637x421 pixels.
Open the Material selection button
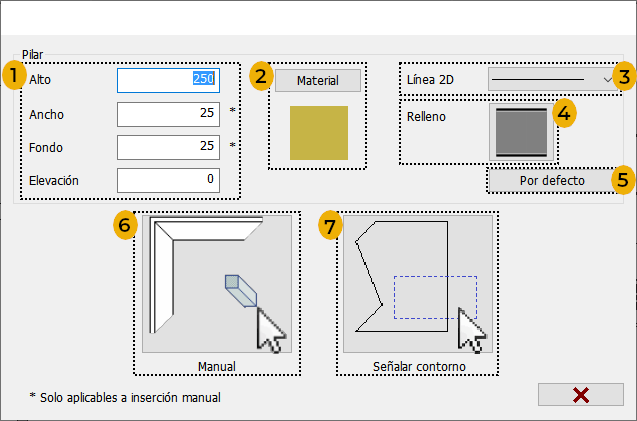pos(318,80)
